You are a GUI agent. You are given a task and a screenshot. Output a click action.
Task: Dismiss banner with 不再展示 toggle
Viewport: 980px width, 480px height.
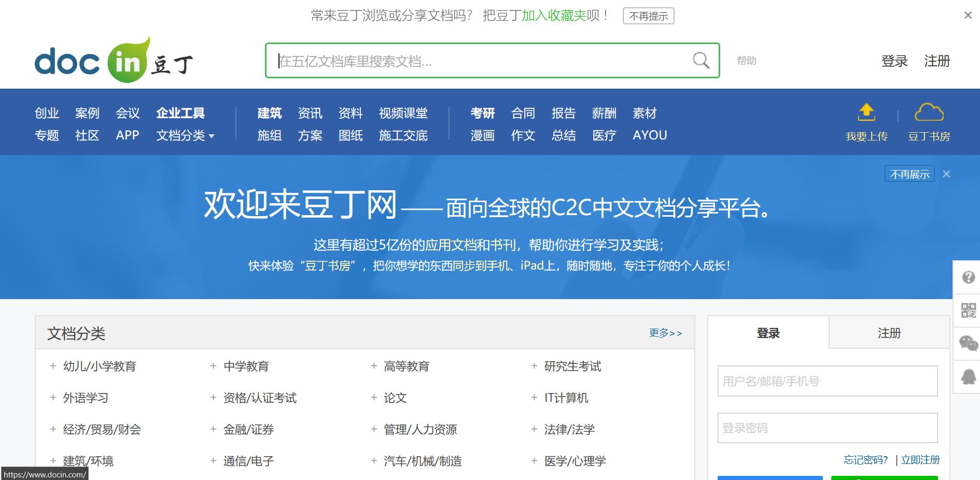point(909,174)
